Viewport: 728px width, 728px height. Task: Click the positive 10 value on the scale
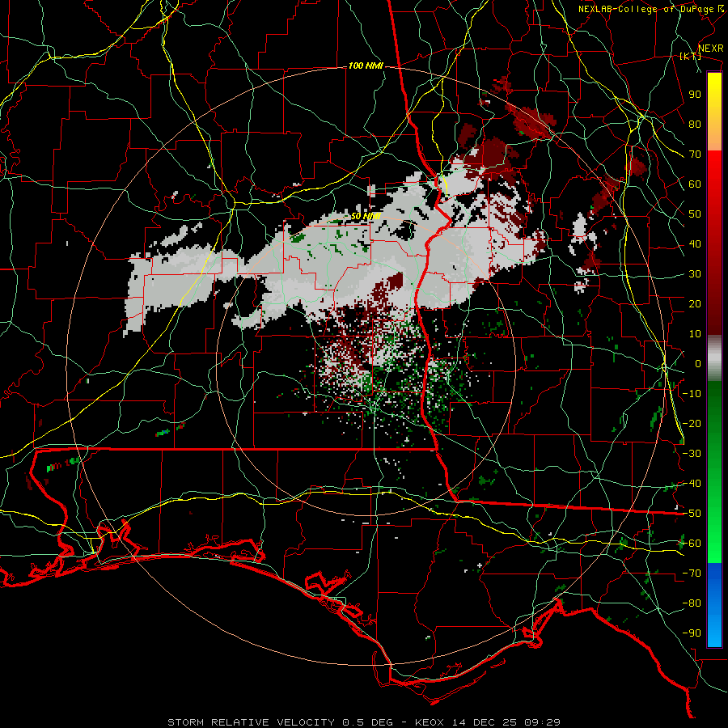tap(695, 334)
